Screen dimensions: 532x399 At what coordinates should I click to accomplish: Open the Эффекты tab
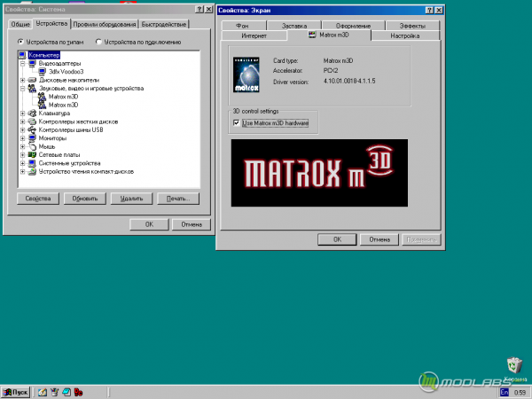[412, 26]
